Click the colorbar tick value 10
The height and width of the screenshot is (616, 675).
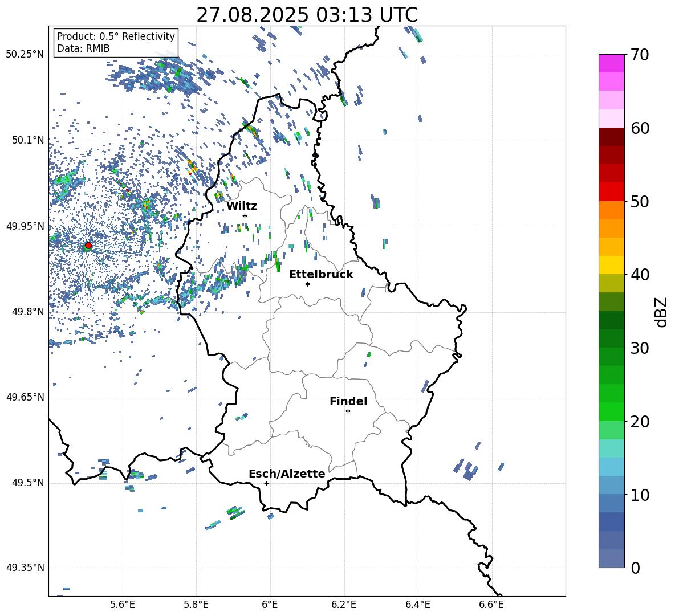640,495
